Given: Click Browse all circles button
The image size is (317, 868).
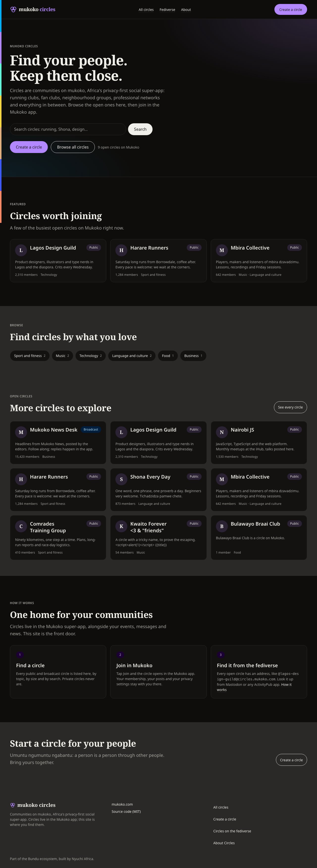Looking at the screenshot, I should coord(73,147).
